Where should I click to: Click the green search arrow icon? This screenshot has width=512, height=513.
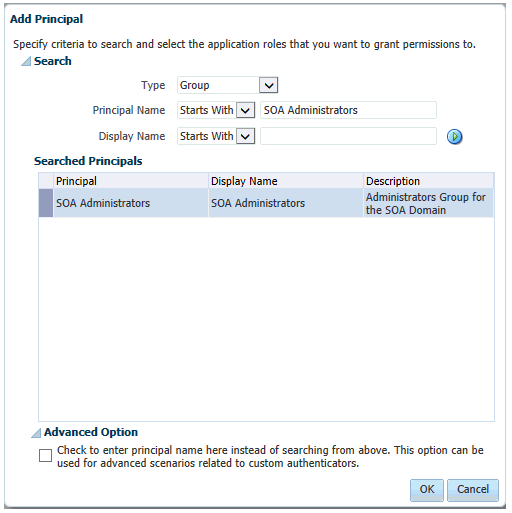point(454,137)
